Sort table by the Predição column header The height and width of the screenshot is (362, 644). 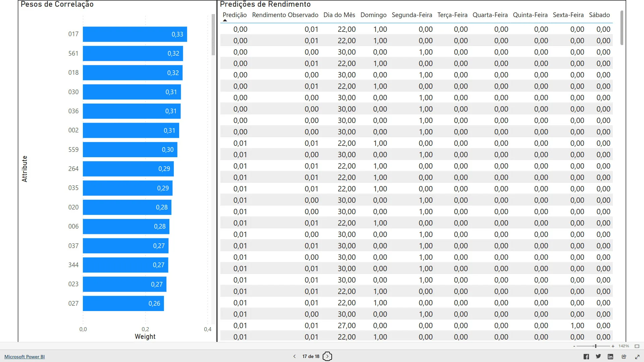234,15
